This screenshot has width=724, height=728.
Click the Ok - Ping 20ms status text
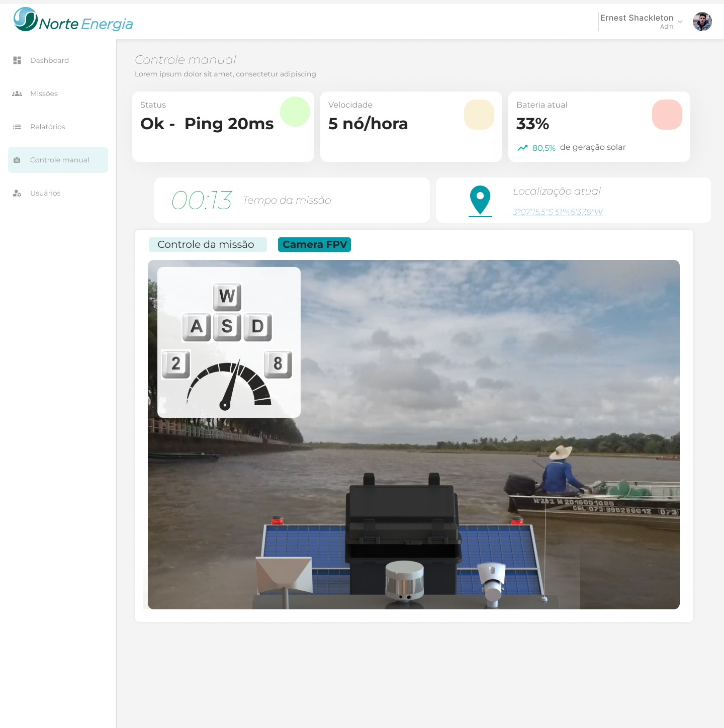click(x=207, y=124)
